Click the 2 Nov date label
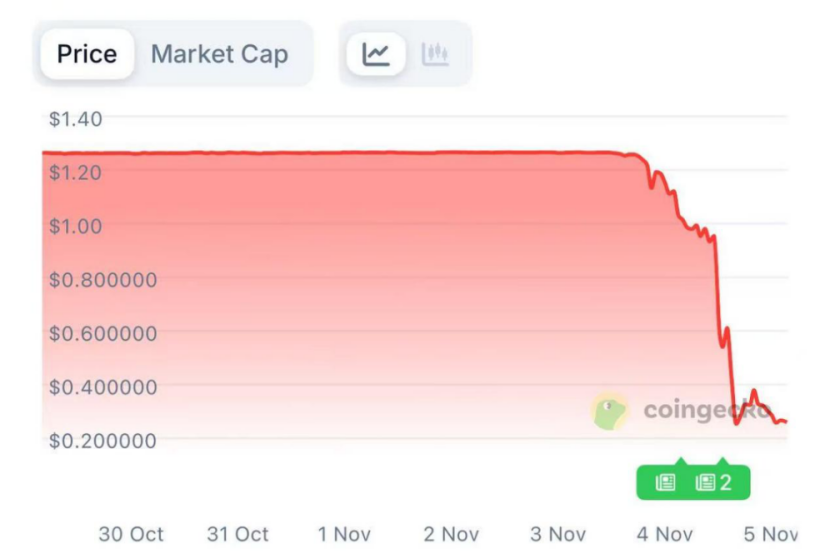This screenshot has width=830, height=553. coord(451,534)
